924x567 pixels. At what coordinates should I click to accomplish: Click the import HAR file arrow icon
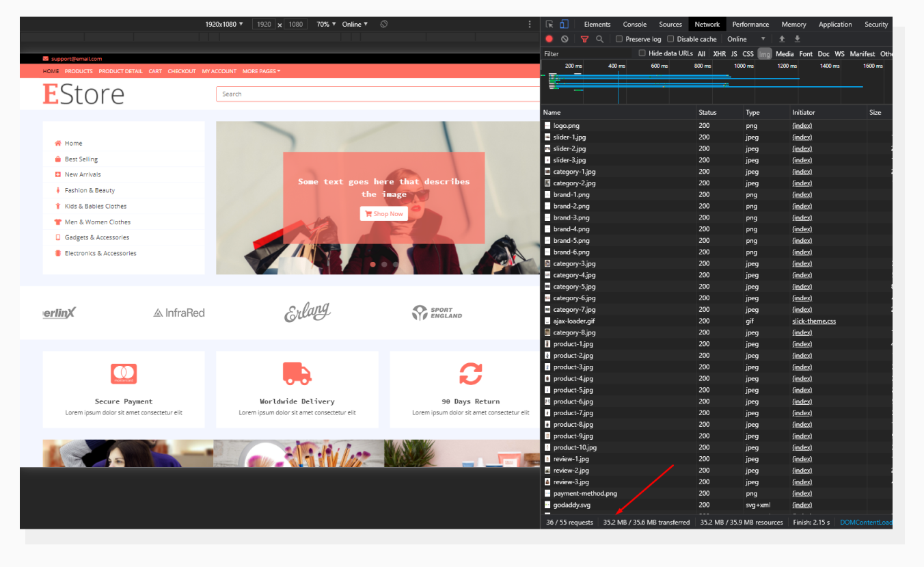(782, 39)
